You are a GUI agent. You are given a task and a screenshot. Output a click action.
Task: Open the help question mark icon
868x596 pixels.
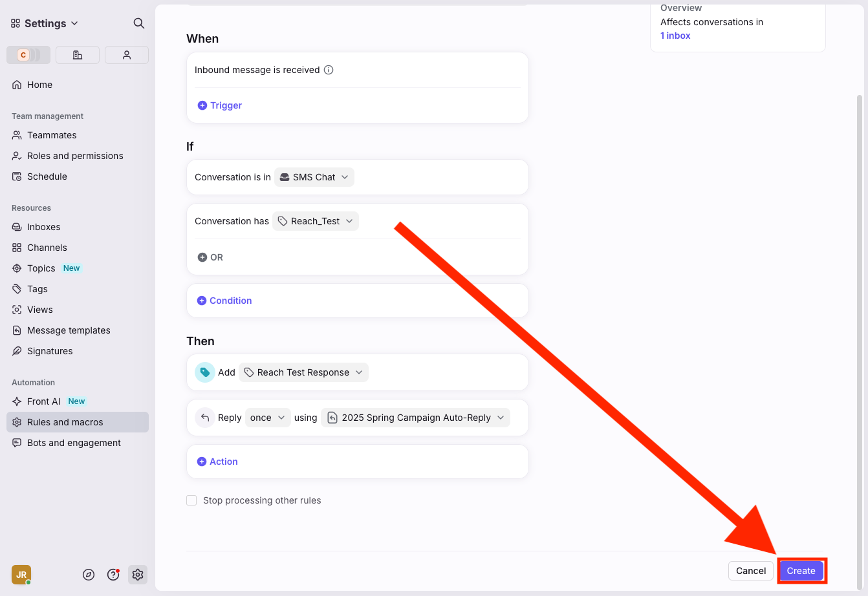pyautogui.click(x=113, y=575)
